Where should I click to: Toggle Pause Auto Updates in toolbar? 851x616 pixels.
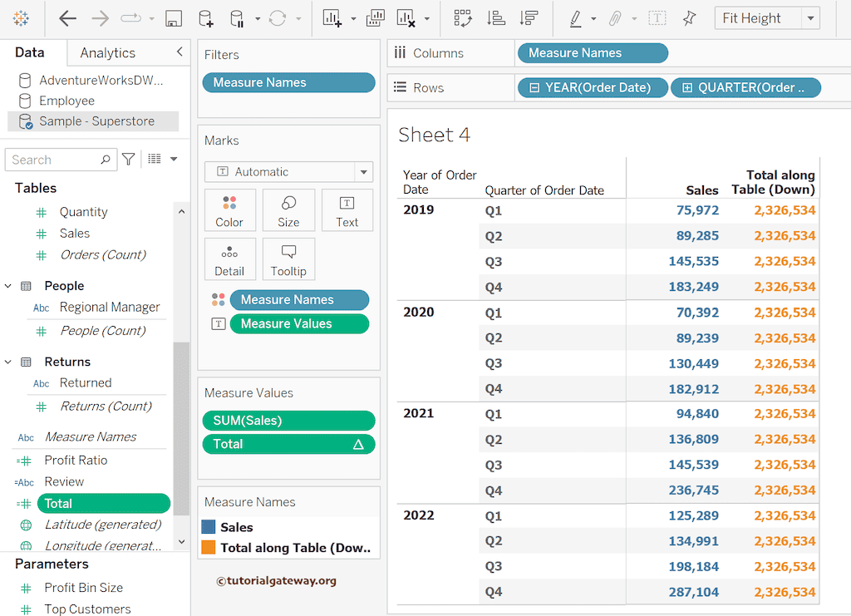(237, 18)
